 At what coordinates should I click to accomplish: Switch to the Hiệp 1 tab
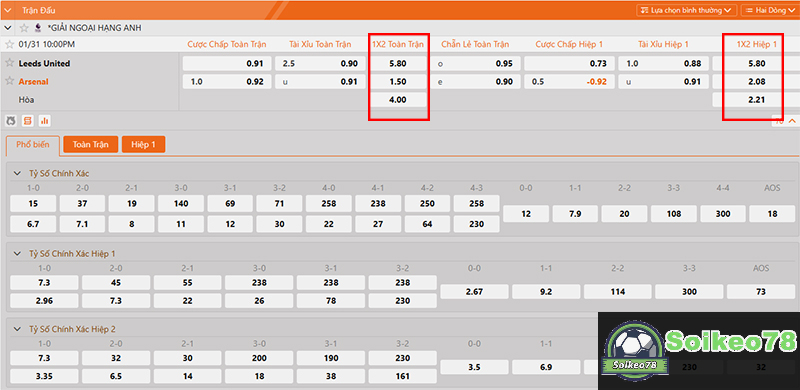[143, 144]
